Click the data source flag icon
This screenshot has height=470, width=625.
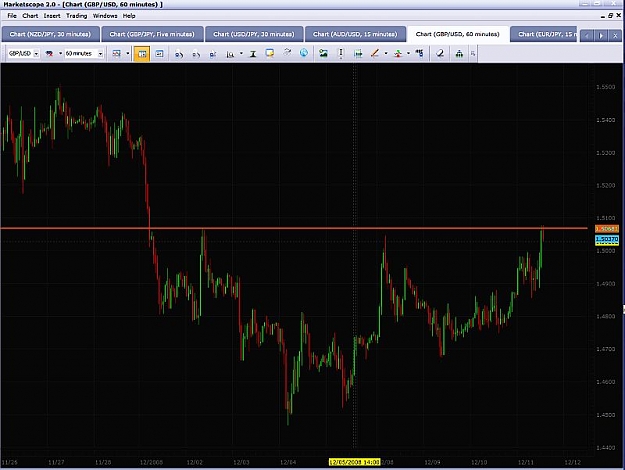point(50,53)
